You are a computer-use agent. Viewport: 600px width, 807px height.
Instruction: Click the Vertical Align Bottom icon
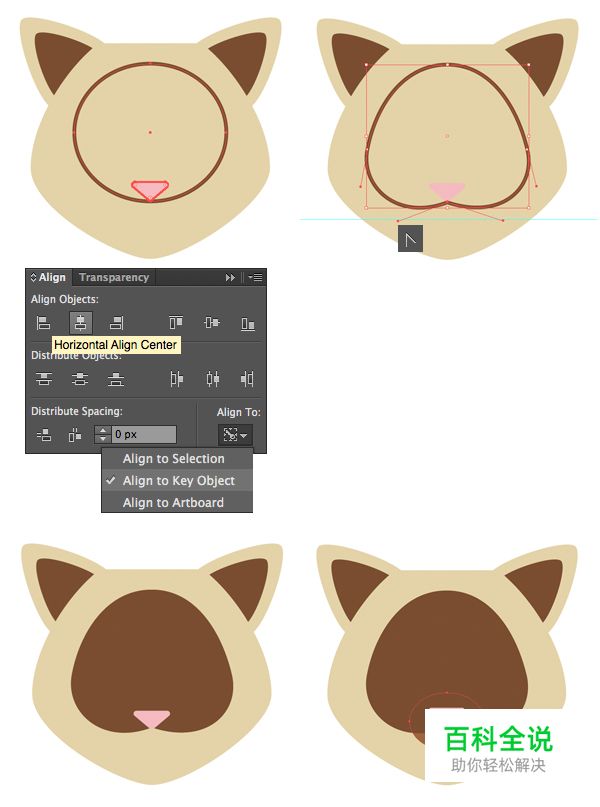pos(247,322)
